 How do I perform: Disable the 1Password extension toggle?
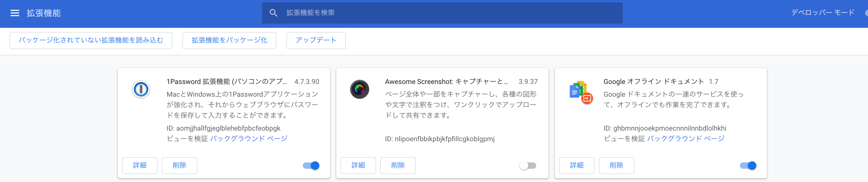[311, 166]
